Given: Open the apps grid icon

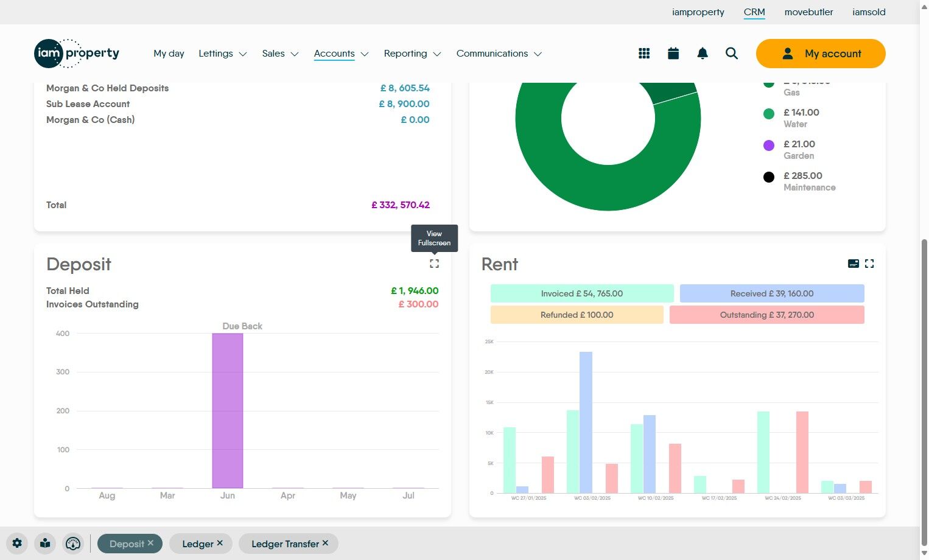Looking at the screenshot, I should point(644,54).
